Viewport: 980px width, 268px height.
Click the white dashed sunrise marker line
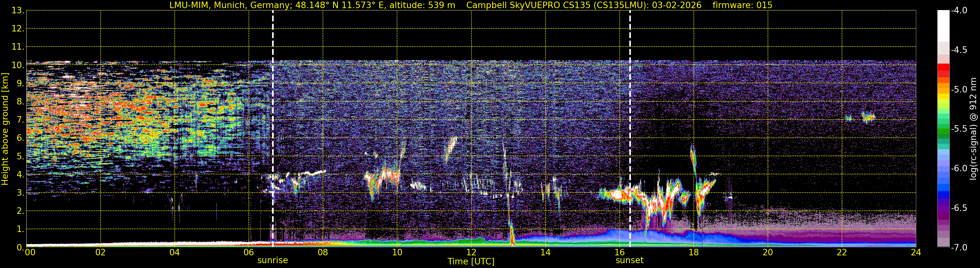click(x=273, y=129)
